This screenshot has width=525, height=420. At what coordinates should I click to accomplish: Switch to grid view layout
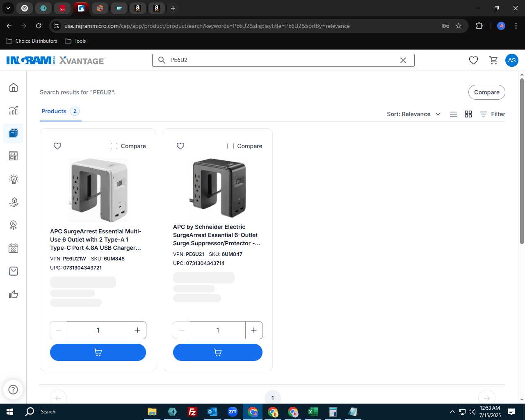click(468, 114)
